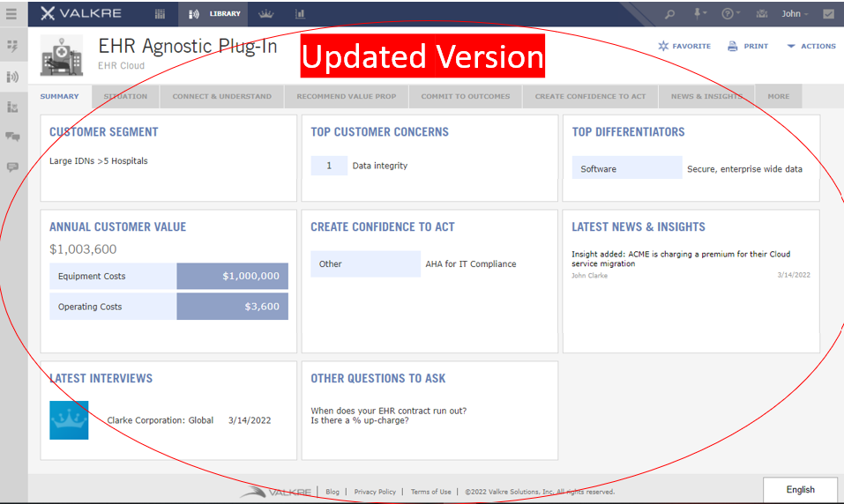Open the help question mark menu
Viewport: 844px width, 504px height.
click(730, 13)
